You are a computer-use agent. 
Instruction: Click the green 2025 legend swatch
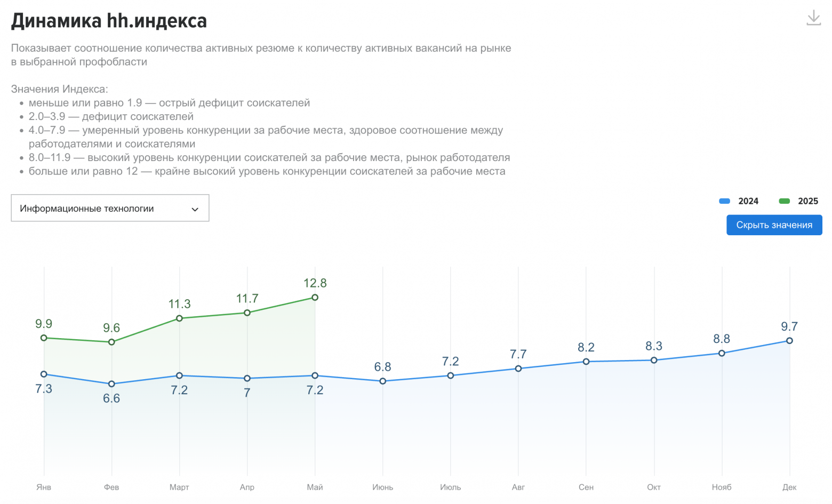(x=784, y=201)
